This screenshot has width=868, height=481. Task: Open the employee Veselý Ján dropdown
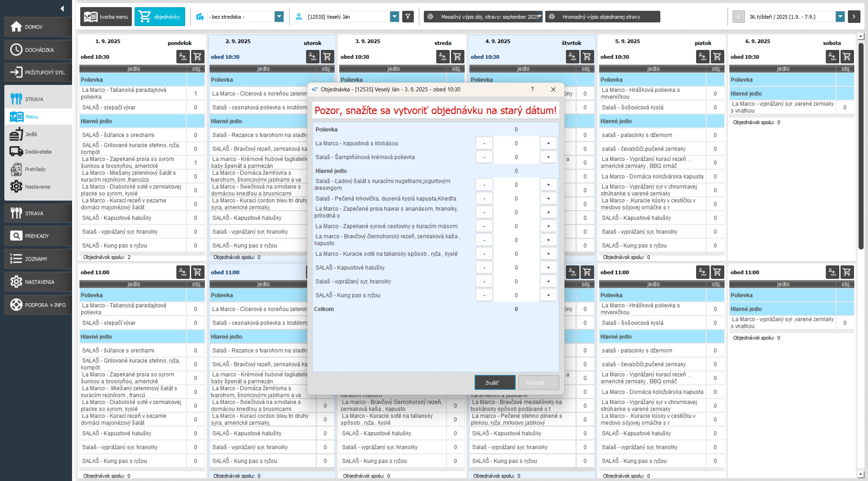click(x=394, y=17)
